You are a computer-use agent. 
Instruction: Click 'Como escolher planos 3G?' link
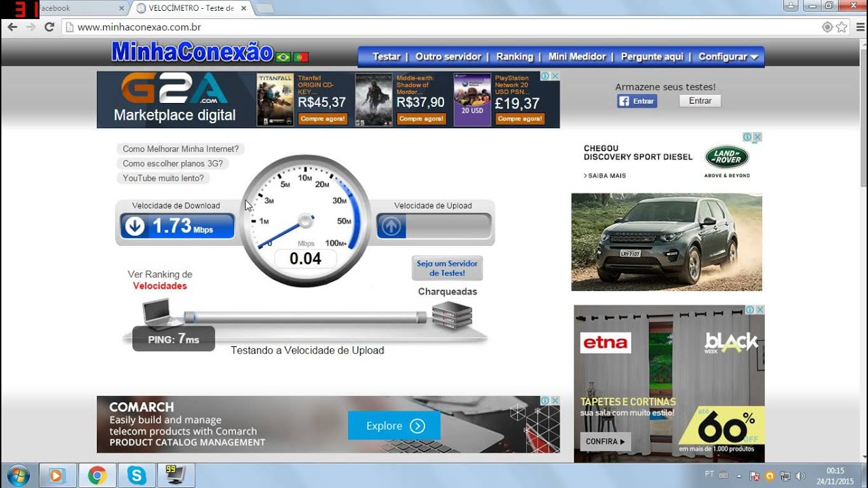[x=172, y=163]
